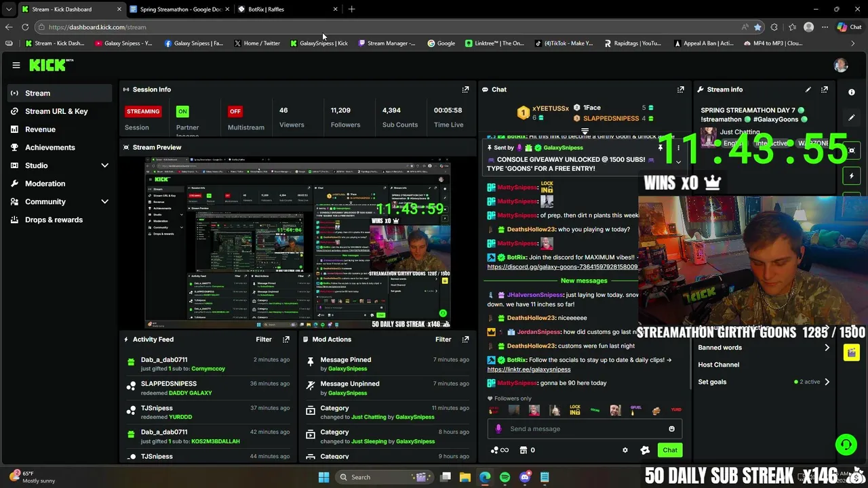Click the OFF Multistream toggle

[235, 111]
